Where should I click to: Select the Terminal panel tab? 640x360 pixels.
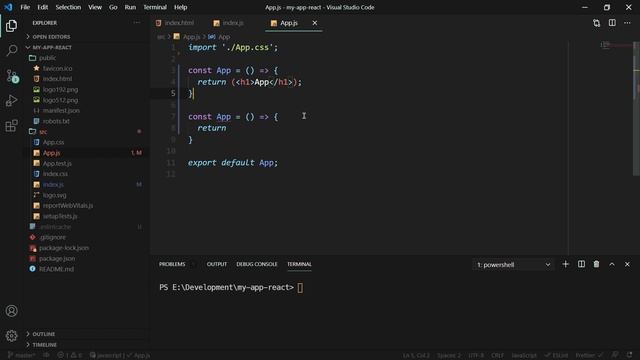click(x=299, y=264)
